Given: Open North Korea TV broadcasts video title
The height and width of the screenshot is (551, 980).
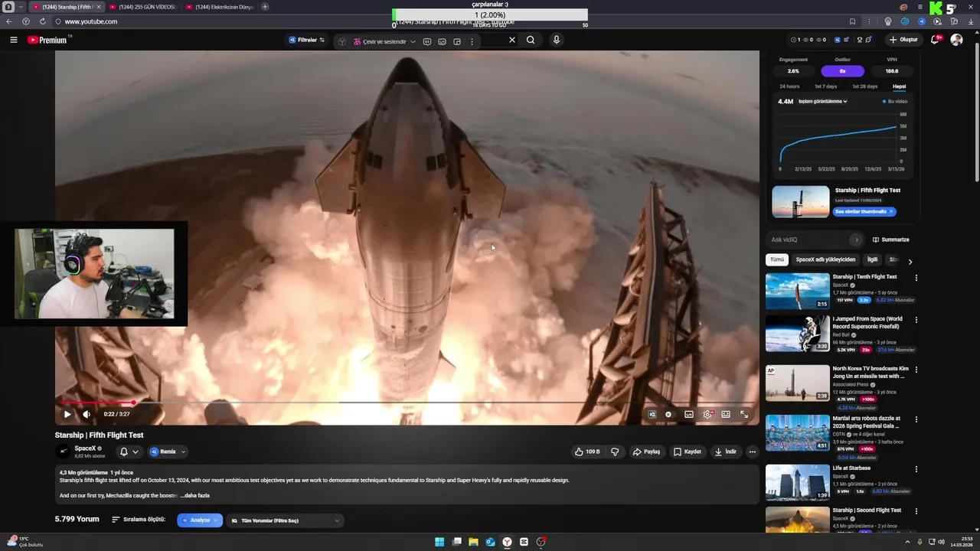Looking at the screenshot, I should [871, 372].
